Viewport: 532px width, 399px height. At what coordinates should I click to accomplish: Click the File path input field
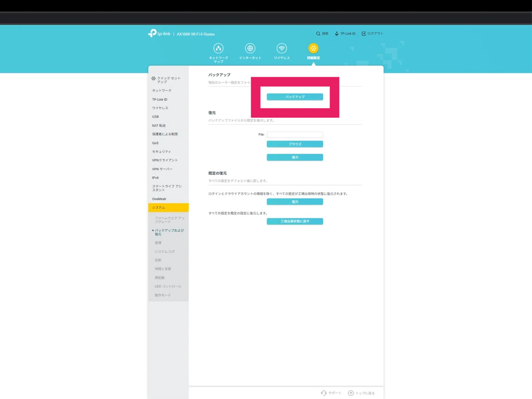tap(295, 134)
